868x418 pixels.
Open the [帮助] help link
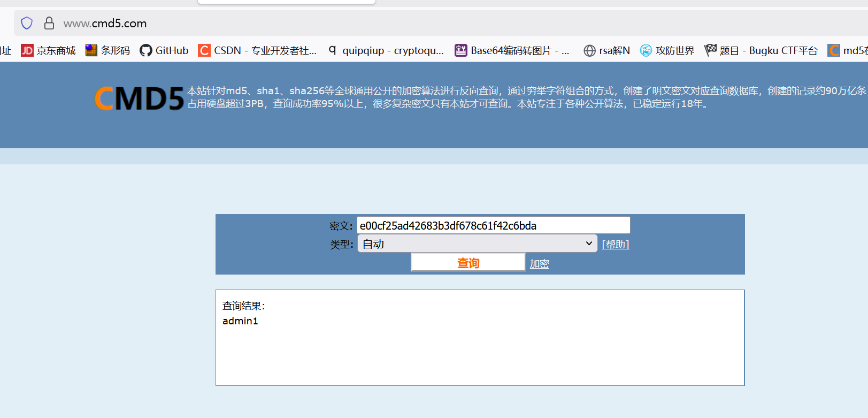click(x=615, y=244)
